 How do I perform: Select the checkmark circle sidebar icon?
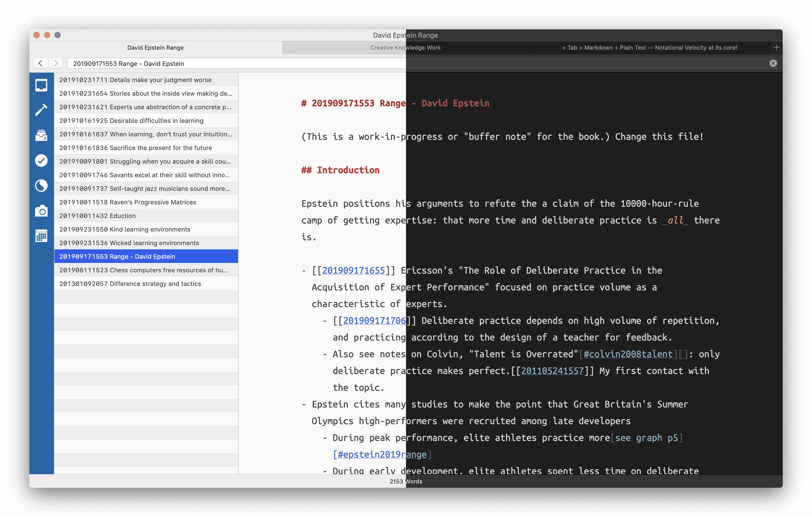pos(41,160)
